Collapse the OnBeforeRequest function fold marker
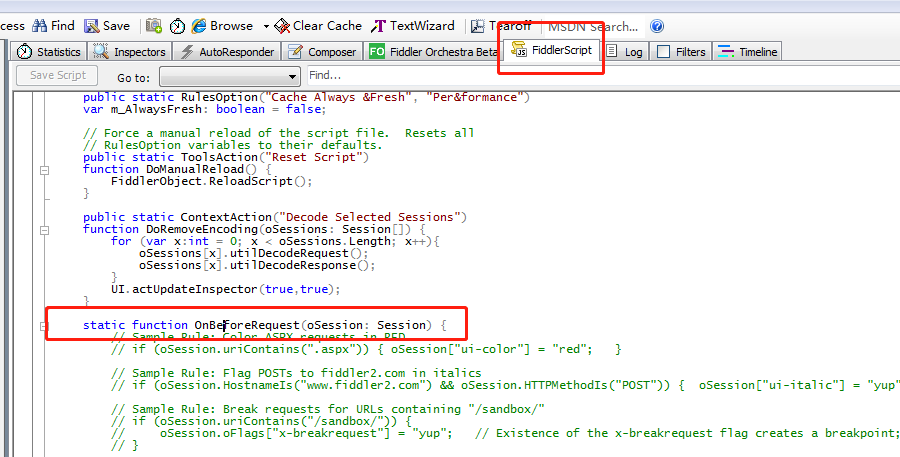The image size is (900, 457). coord(45,326)
